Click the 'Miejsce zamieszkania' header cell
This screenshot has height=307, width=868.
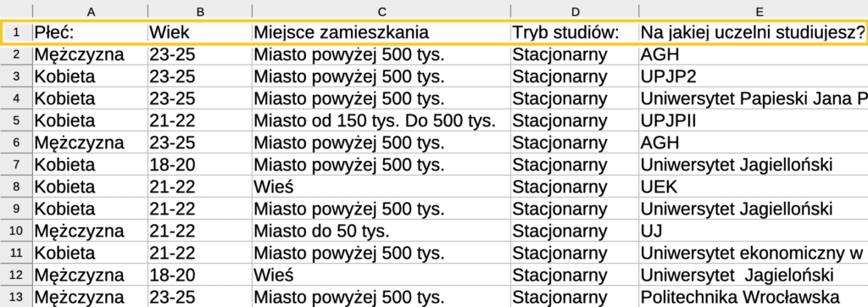(x=381, y=33)
